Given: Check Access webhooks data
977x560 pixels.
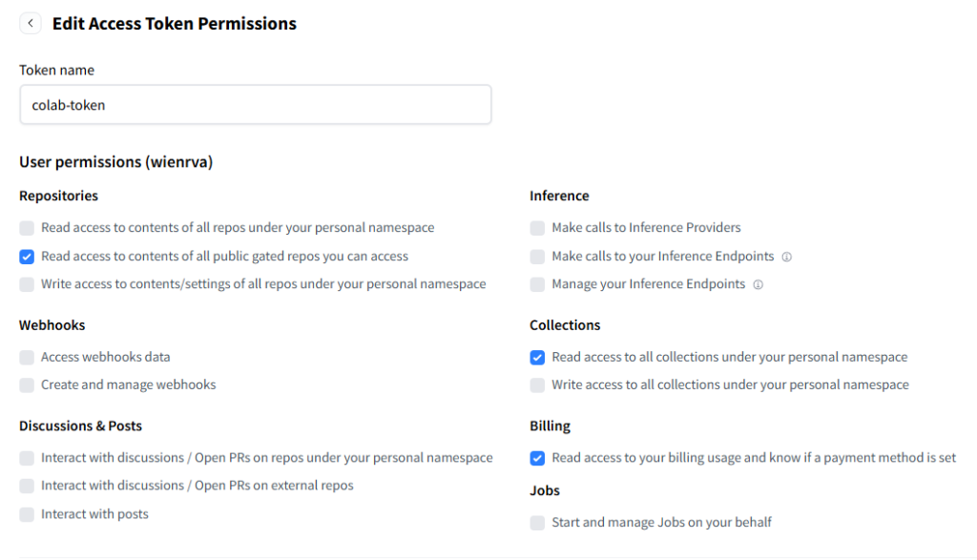Looking at the screenshot, I should coord(27,357).
